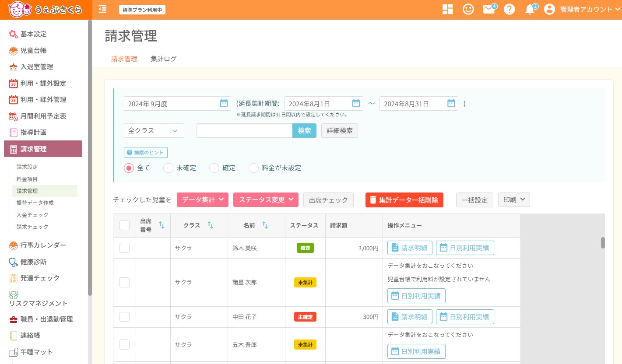Click the page vertical scrollbar thumb
This screenshot has width=622, height=364.
pyautogui.click(x=603, y=243)
